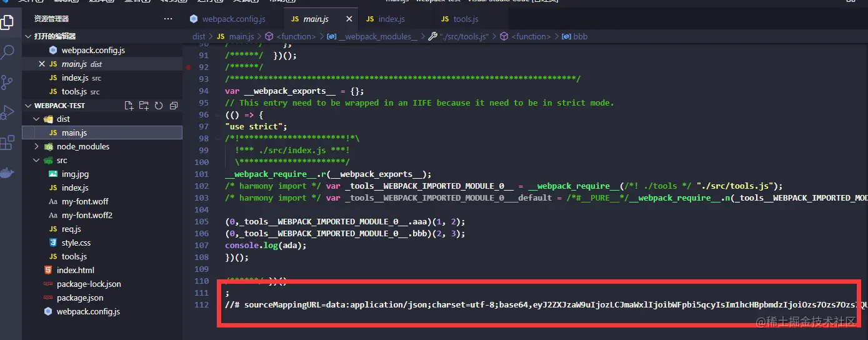
Task: Fold the code block at line 96
Action: [x=217, y=115]
